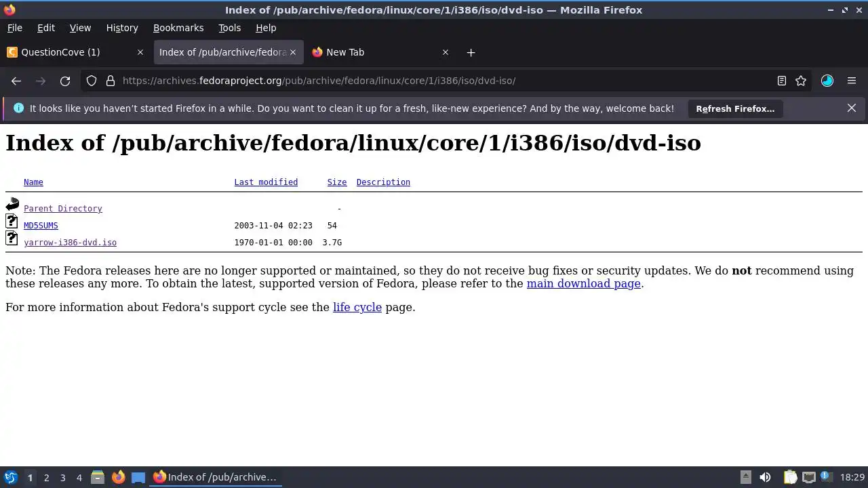868x488 pixels.
Task: Click the Parent Directory folder icon
Action: pyautogui.click(x=12, y=204)
